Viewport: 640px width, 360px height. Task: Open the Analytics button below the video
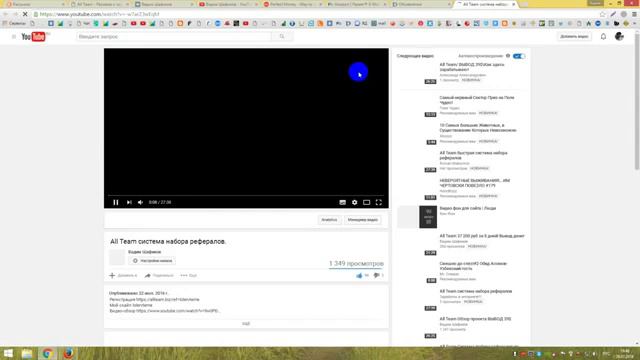(329, 220)
